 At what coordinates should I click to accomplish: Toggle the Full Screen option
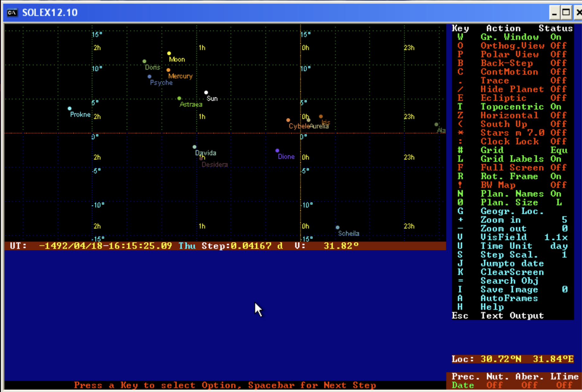512,167
